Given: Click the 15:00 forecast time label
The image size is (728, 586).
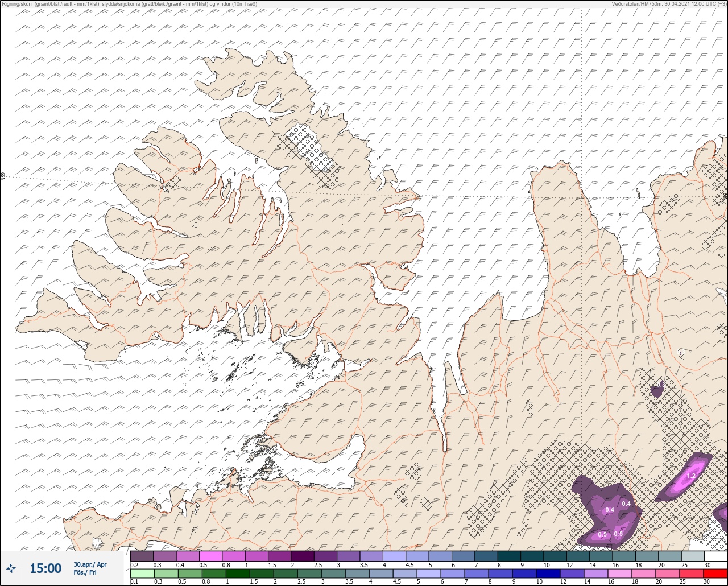Looking at the screenshot, I should click(x=45, y=568).
